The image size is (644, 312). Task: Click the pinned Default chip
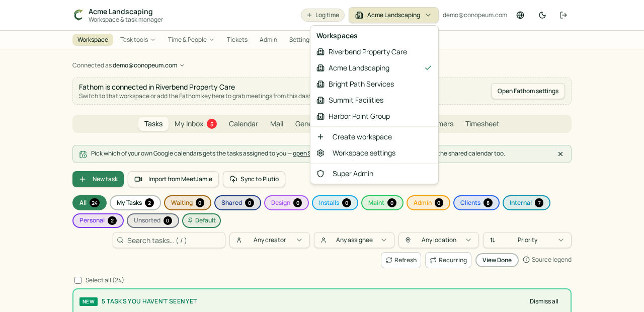click(201, 220)
